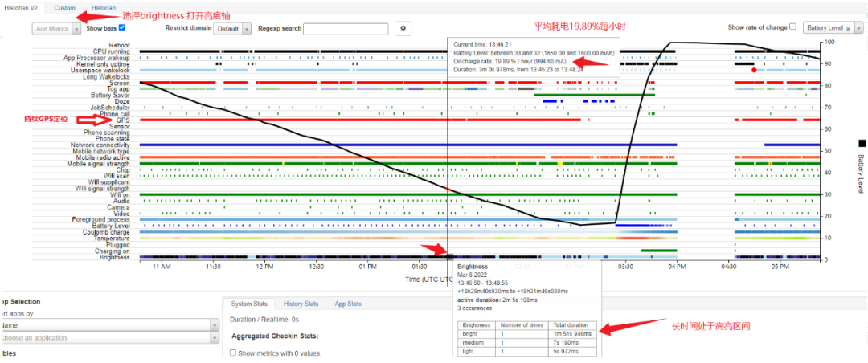This screenshot has height=363, width=868.
Task: Click the green Charging on bar
Action: (x=659, y=251)
